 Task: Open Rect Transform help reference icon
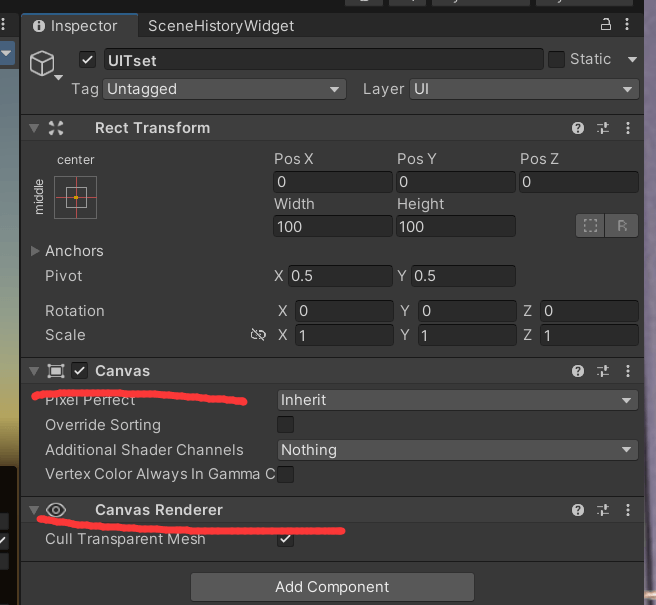pyautogui.click(x=578, y=128)
